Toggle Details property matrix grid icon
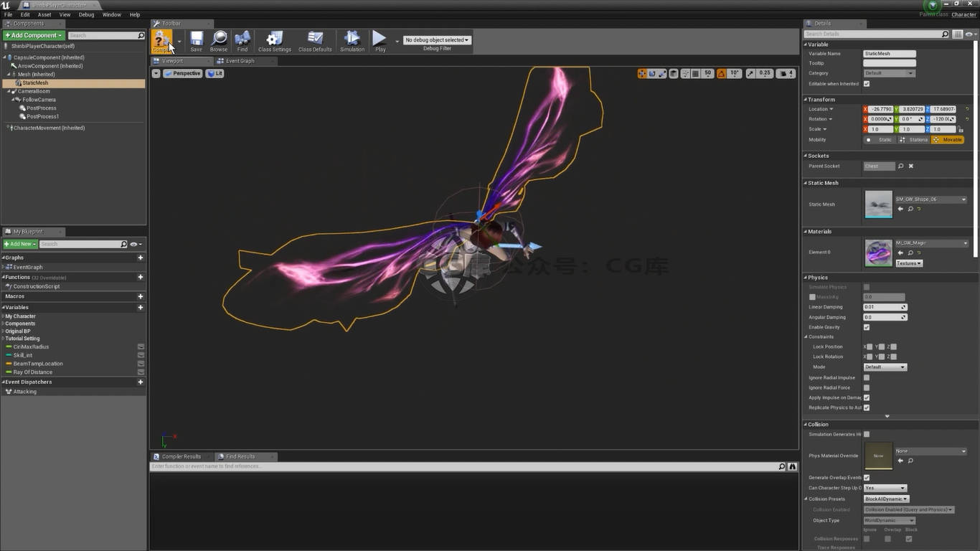 958,34
